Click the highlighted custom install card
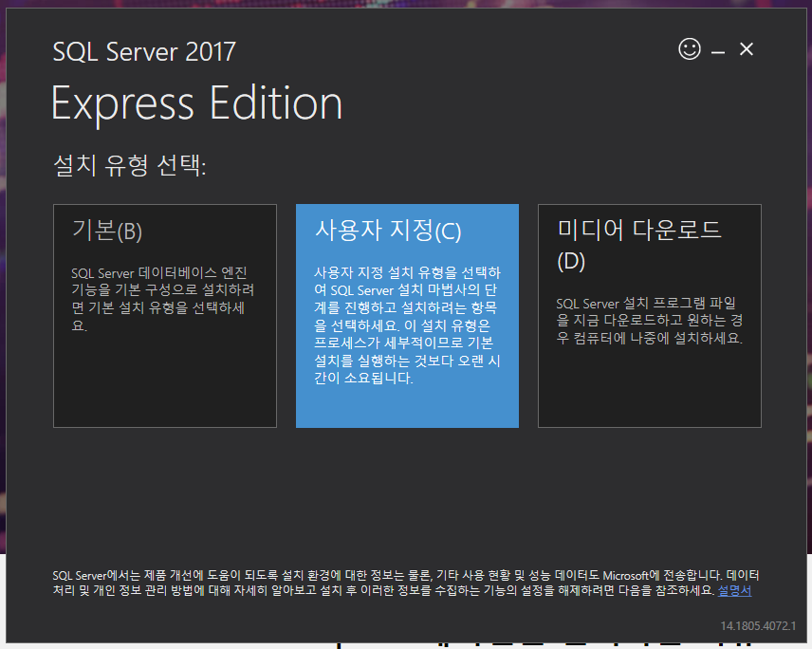 pyautogui.click(x=407, y=316)
